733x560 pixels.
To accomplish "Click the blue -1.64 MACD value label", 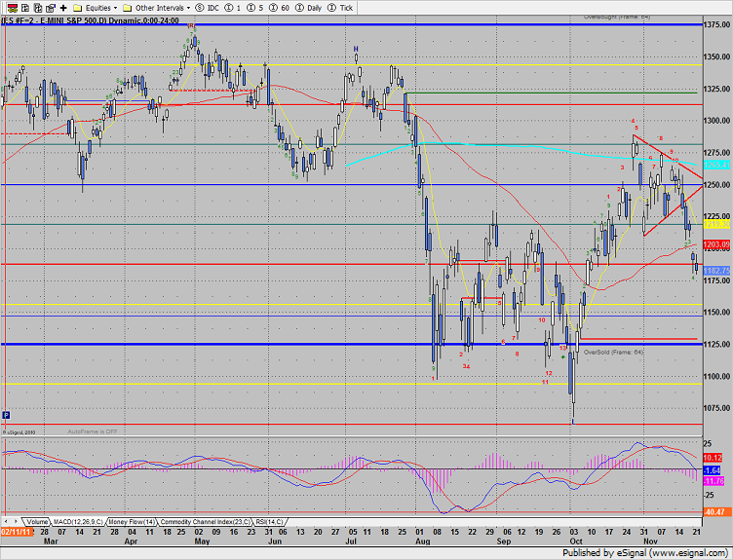I will coord(712,470).
